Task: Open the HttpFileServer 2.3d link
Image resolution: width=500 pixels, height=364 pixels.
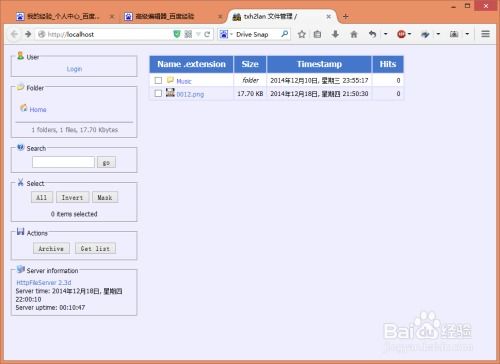Action: click(44, 283)
